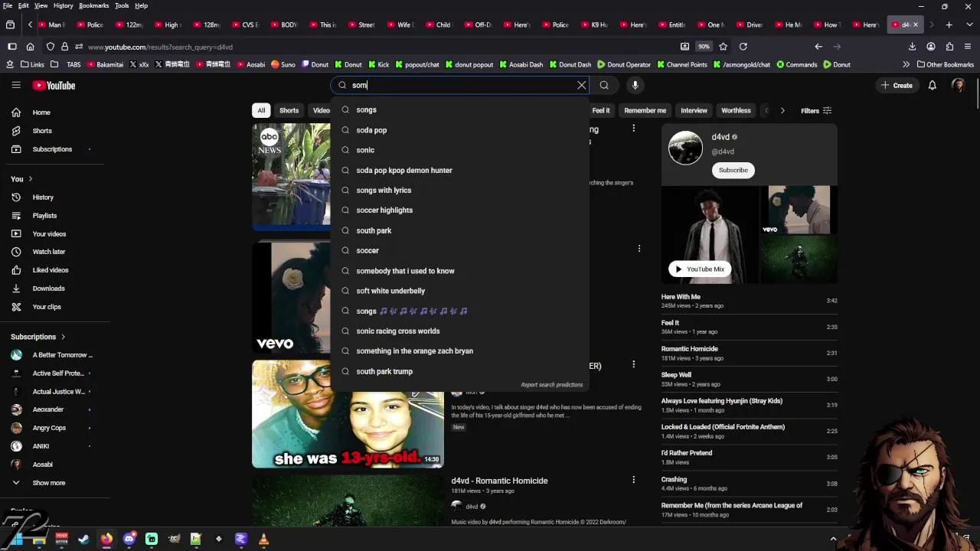Open a new browser tab with the plus
This screenshot has width=980, height=551.
(x=949, y=24)
